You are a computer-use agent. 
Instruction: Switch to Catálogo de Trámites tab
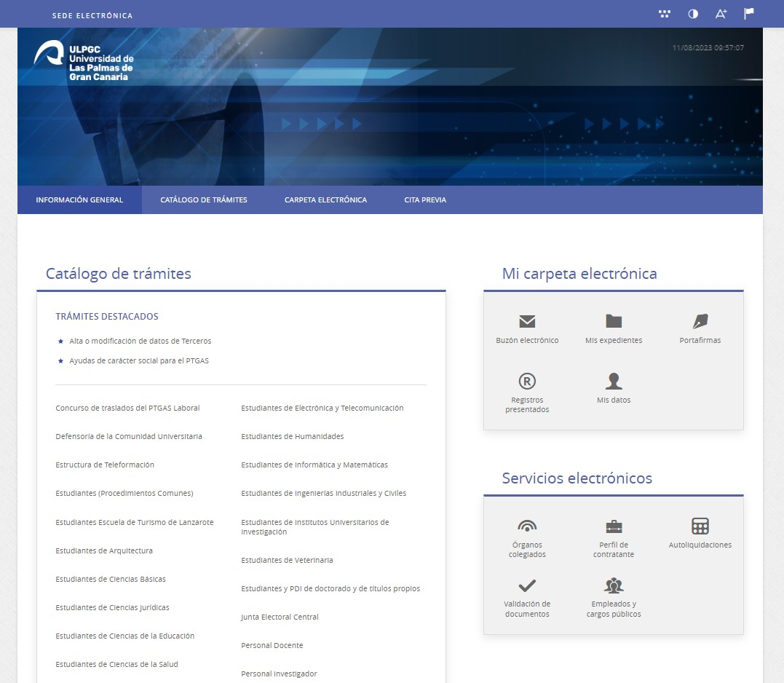point(204,200)
